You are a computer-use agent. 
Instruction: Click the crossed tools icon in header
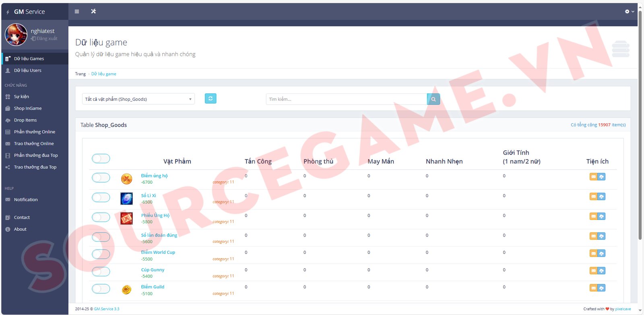click(93, 11)
